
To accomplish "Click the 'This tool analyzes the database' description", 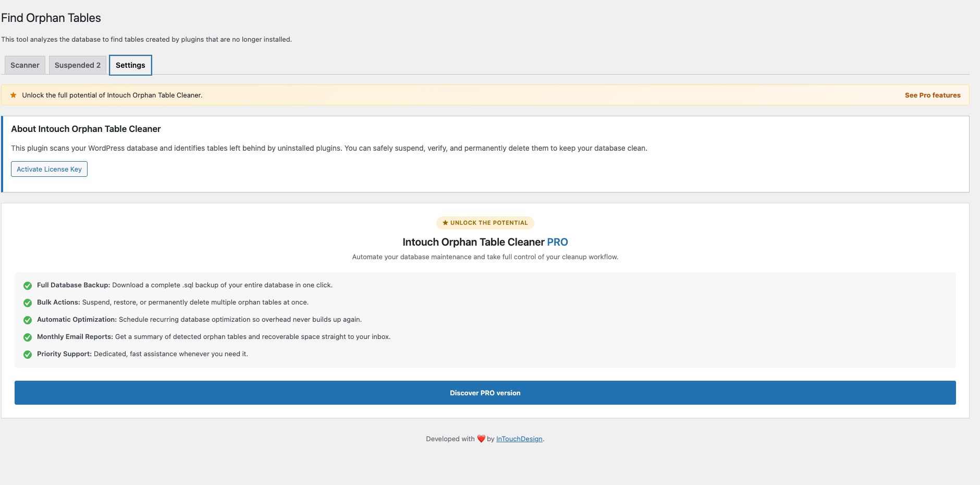I will coord(146,40).
